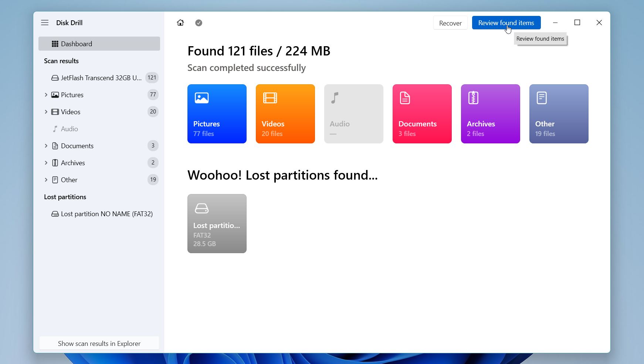Open the Archives 2 files card
644x364 pixels.
click(491, 114)
